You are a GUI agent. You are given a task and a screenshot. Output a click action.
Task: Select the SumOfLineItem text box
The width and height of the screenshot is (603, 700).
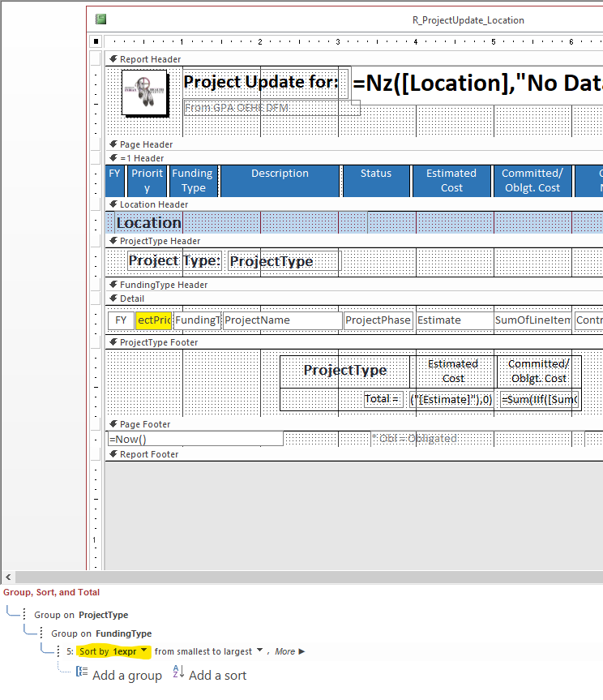[x=532, y=320]
